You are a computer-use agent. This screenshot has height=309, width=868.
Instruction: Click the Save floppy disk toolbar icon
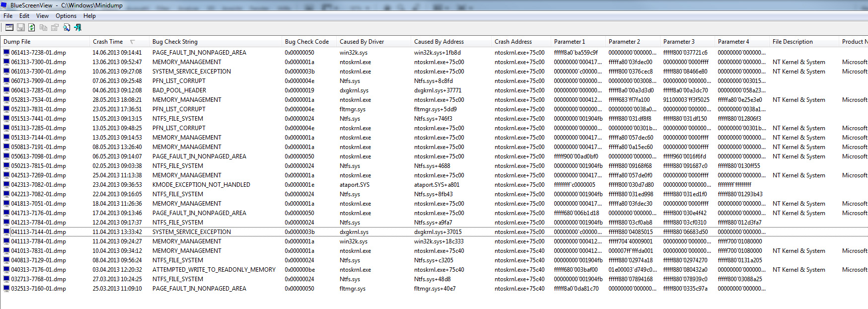(21, 28)
